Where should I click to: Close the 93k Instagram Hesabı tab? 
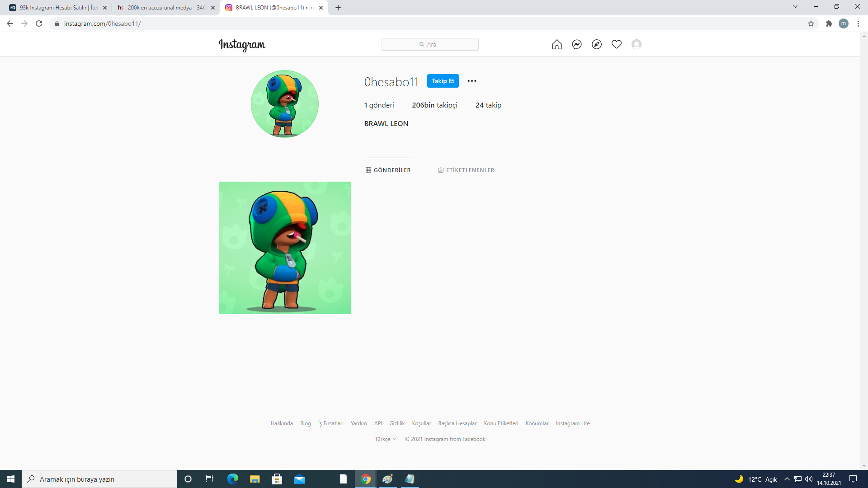click(104, 8)
